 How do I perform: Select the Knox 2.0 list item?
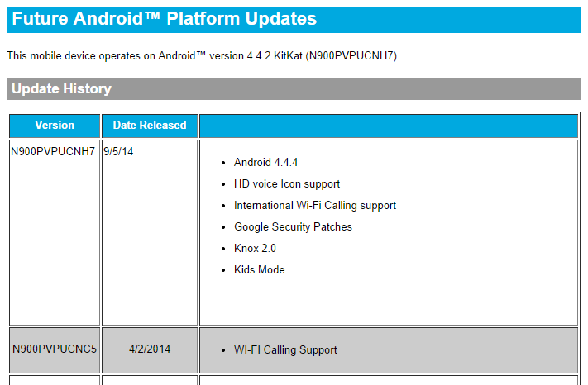click(255, 249)
